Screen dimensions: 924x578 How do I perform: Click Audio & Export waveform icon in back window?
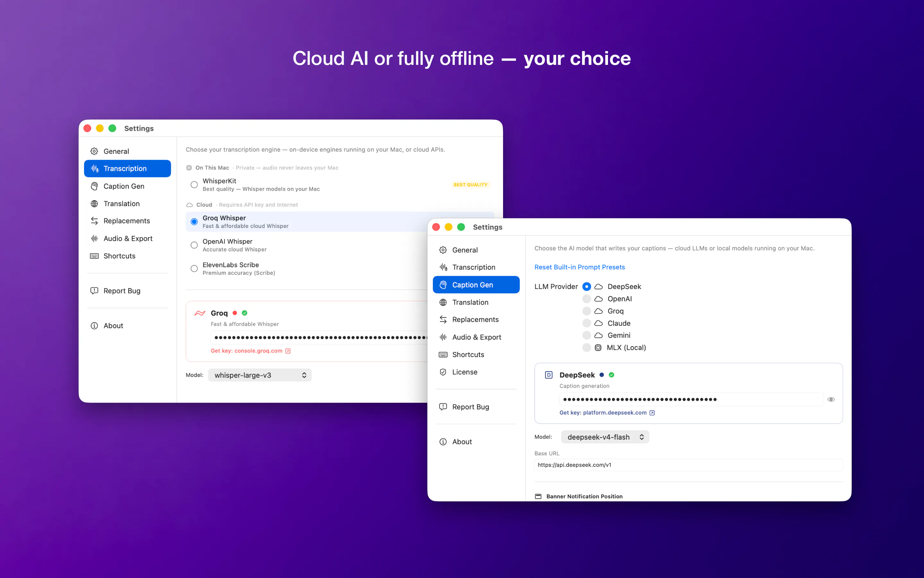pos(94,238)
